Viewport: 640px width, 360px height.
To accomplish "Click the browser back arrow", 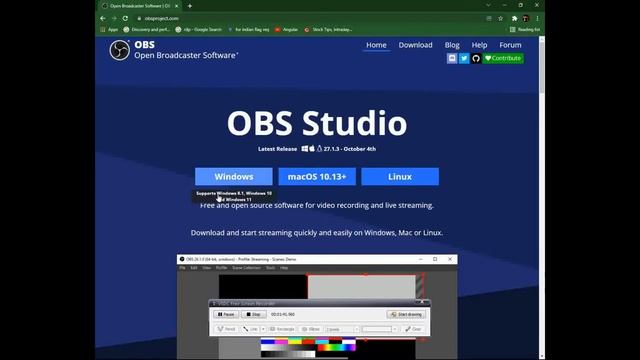I will (x=103, y=18).
